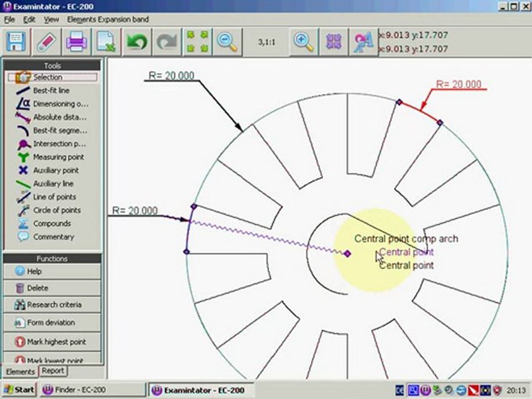The height and width of the screenshot is (399, 532).
Task: Click the red arc segment on circle
Action: click(421, 110)
